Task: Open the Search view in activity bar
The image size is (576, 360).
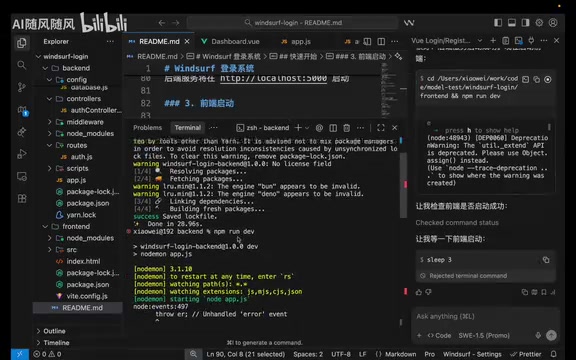Action: coord(22,65)
